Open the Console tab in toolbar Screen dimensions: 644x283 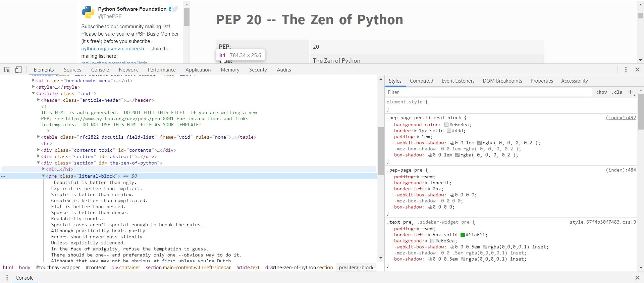point(100,69)
